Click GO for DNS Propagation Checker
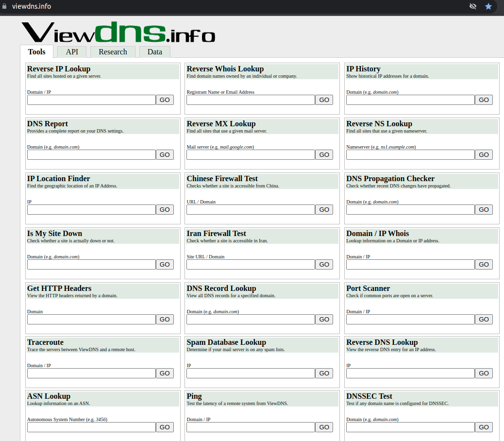504x441 pixels. (x=484, y=209)
